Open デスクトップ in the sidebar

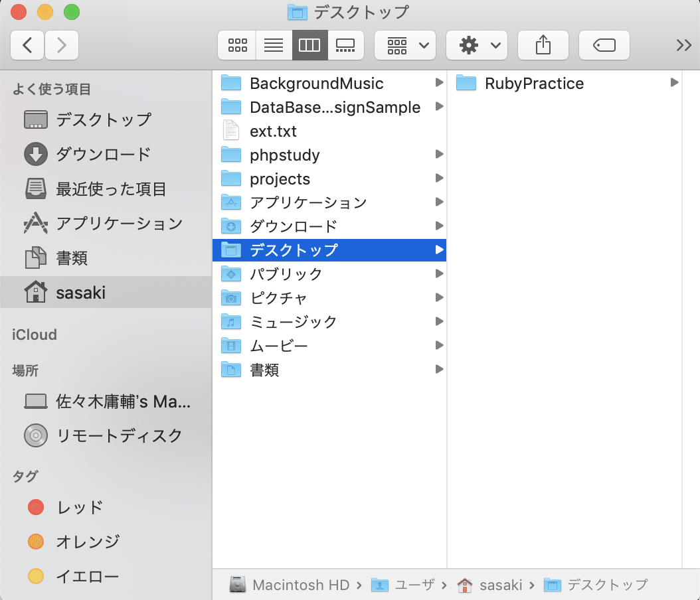coord(106,119)
